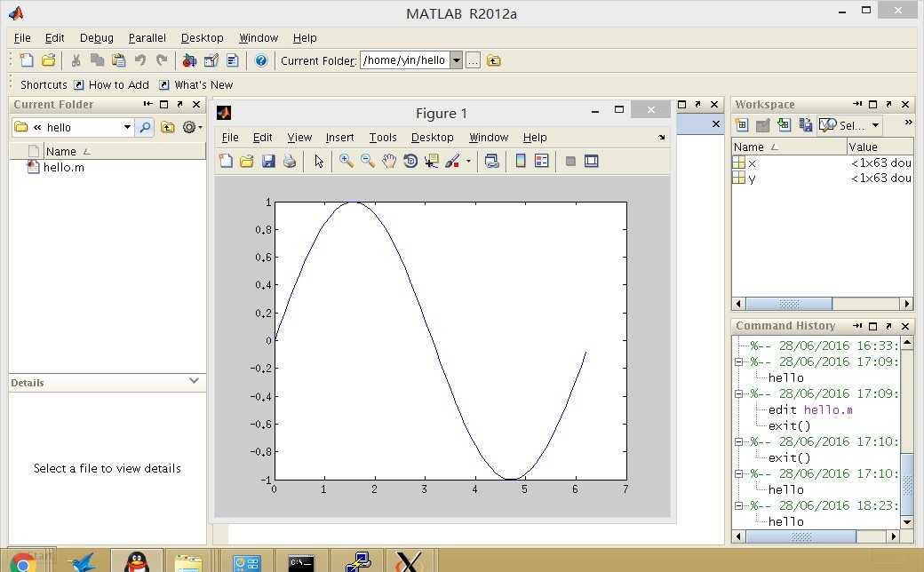This screenshot has height=572, width=924.
Task: Click New Figure icon in Figure 1 toolbar
Action: [x=226, y=161]
